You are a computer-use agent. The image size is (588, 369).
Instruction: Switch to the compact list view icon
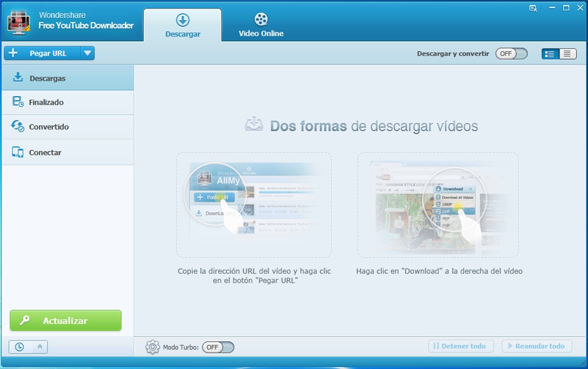(567, 54)
